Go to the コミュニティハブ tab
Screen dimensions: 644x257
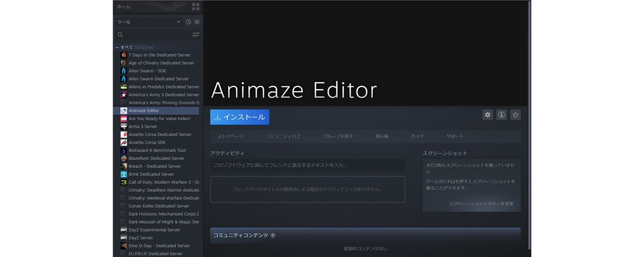point(283,137)
